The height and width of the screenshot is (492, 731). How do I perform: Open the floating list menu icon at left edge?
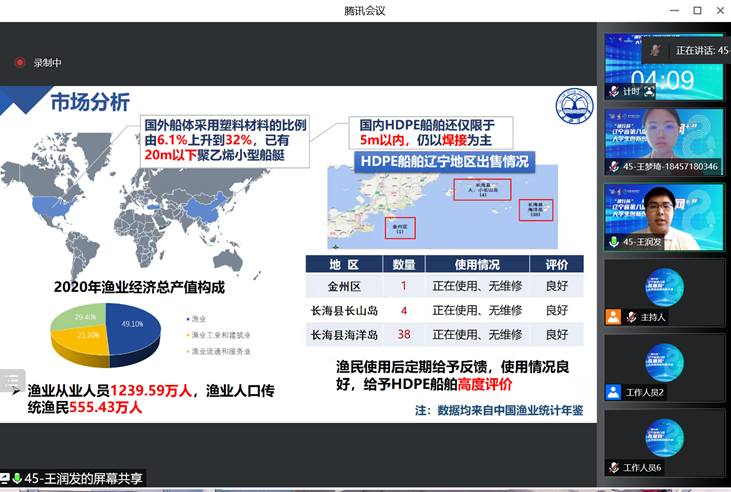coord(12,380)
